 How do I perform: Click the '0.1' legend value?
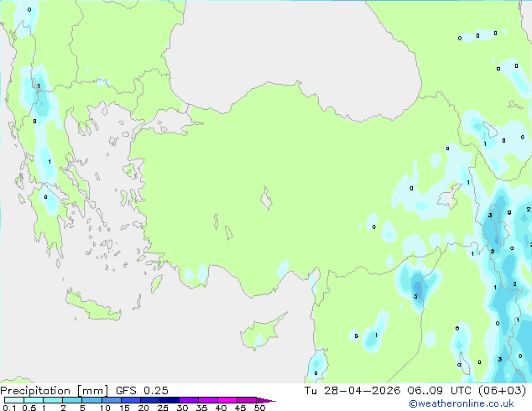point(9,408)
